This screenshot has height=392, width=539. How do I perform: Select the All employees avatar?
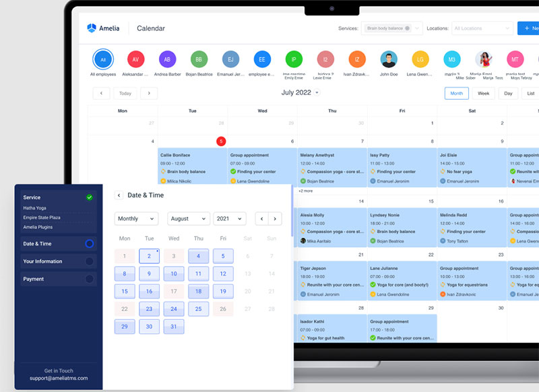pyautogui.click(x=103, y=59)
